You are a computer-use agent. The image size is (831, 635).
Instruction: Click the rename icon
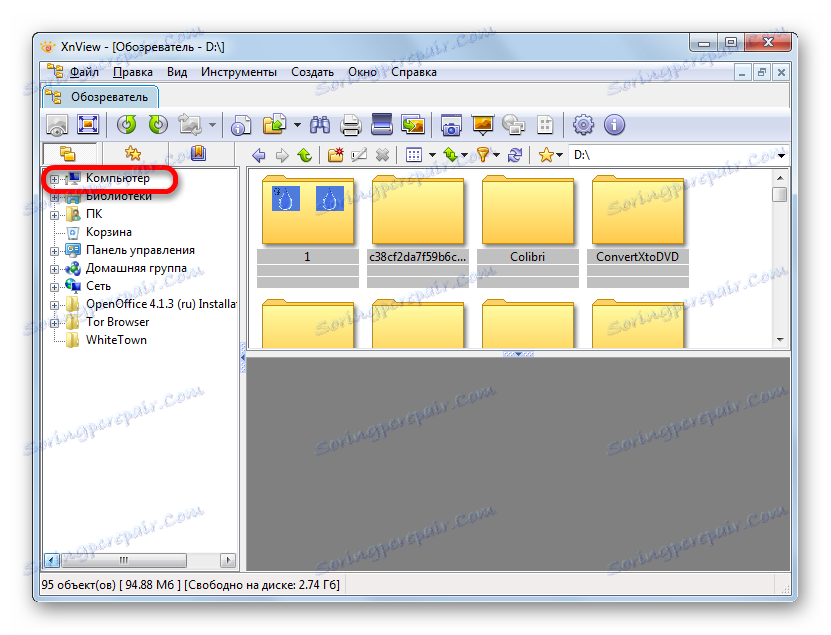[359, 155]
